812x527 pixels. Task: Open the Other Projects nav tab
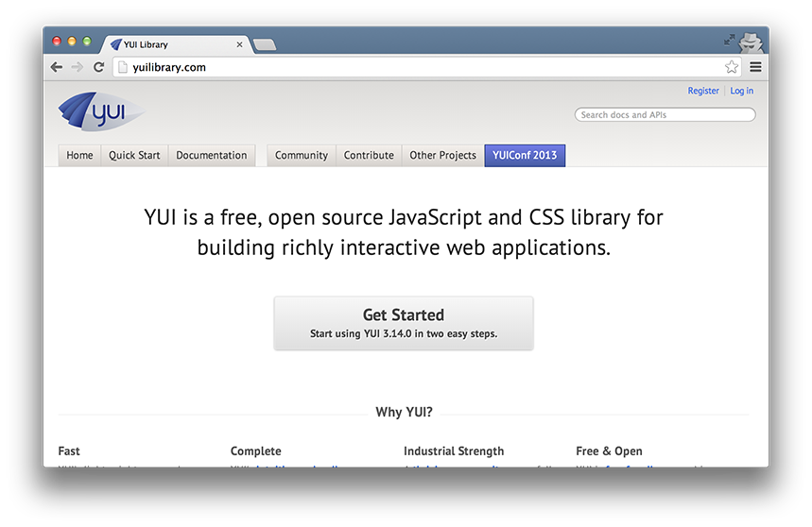click(x=442, y=155)
